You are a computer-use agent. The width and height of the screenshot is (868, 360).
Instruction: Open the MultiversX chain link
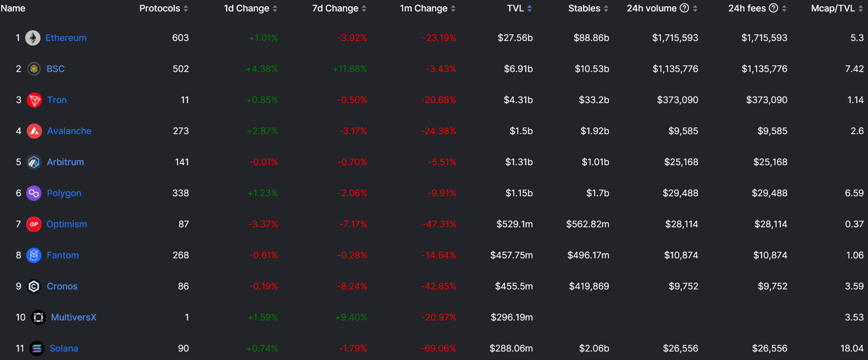click(73, 318)
